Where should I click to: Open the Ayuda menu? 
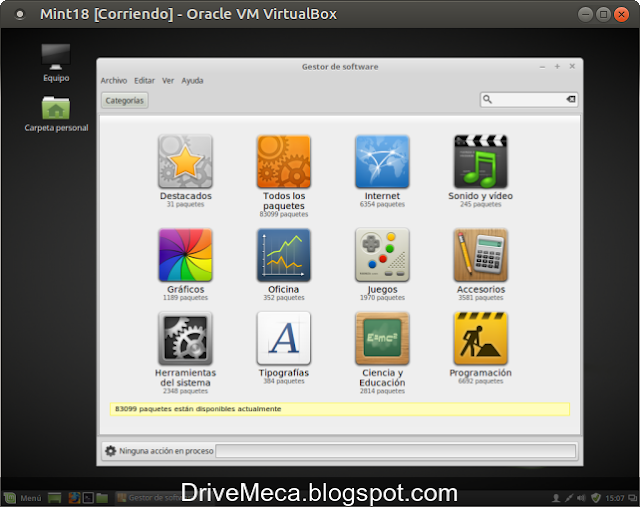pyautogui.click(x=192, y=81)
